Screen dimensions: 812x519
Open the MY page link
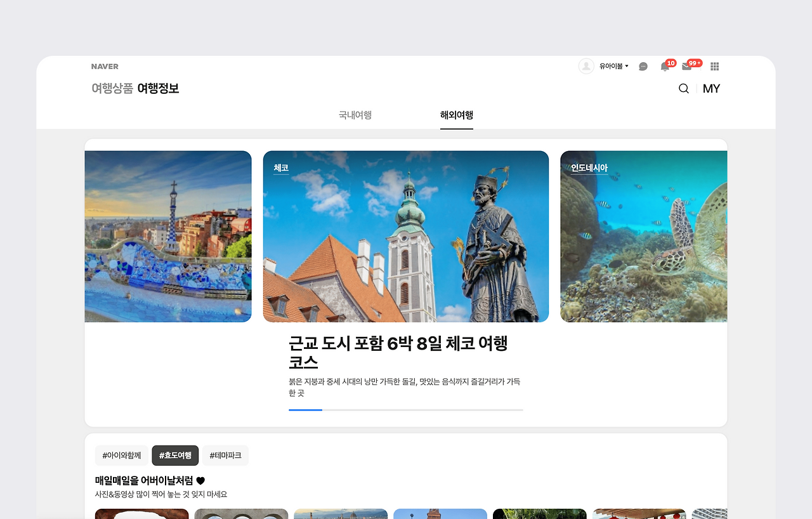pos(712,89)
